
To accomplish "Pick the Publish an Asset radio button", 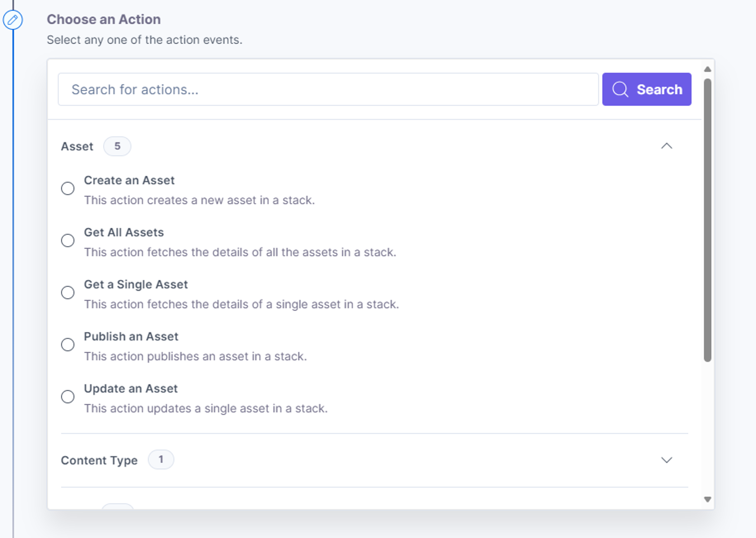I will [68, 345].
